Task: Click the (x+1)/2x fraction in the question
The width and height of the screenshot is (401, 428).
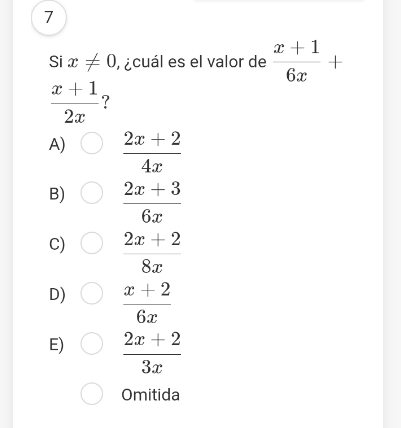Action: click(x=75, y=102)
